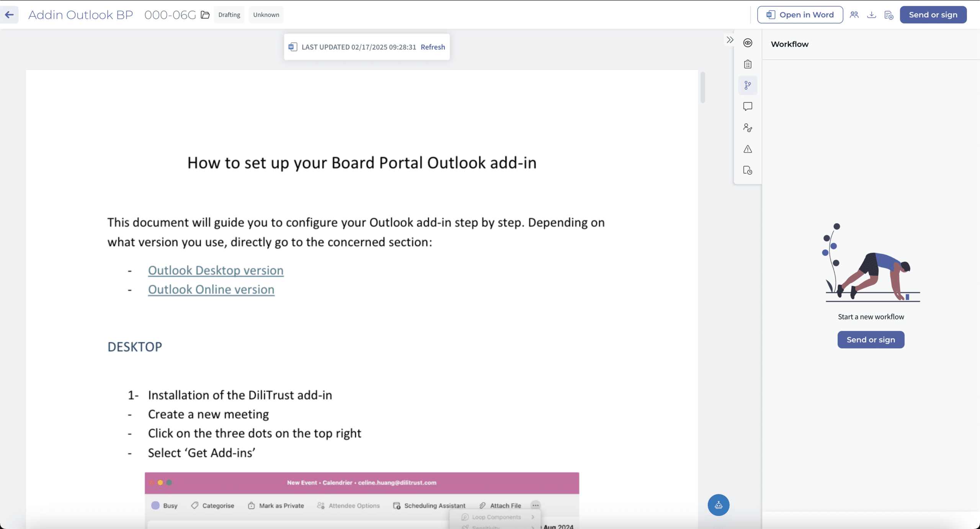The height and width of the screenshot is (529, 980).
Task: Toggle the eye preview sidebar icon
Action: point(748,43)
